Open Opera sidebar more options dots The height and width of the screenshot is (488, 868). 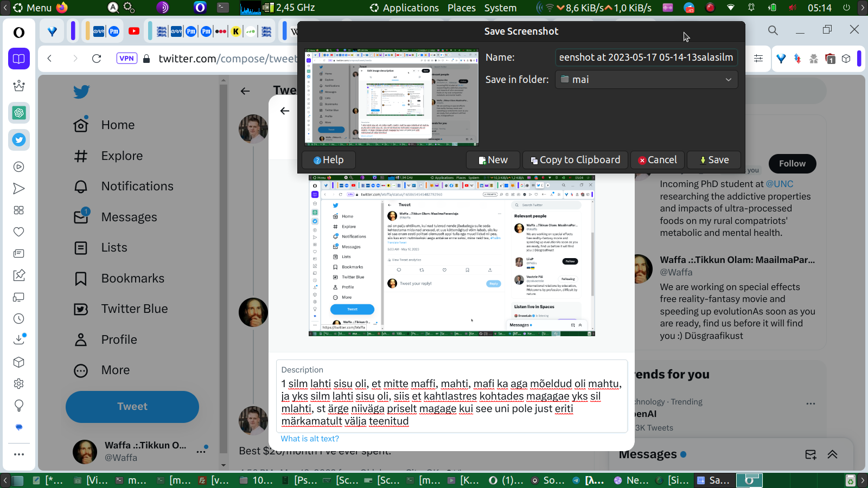[19, 454]
